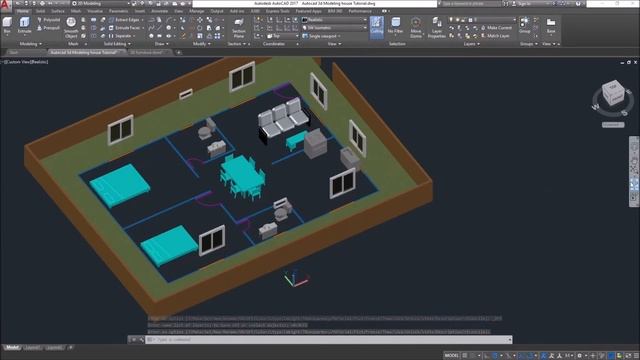Viewport: 640px width, 360px height.
Task: Click the Move tool in Modify panel
Action: pyautogui.click(x=200, y=20)
